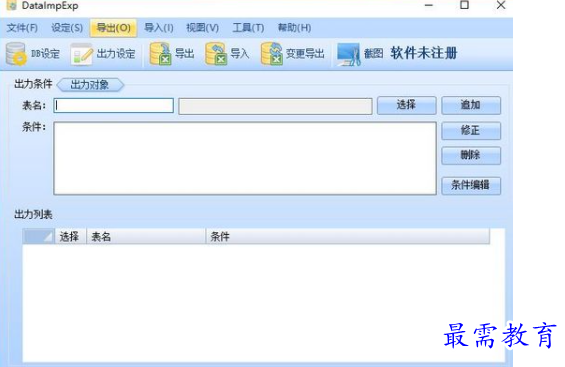Click the 修正 modify button

coord(471,130)
